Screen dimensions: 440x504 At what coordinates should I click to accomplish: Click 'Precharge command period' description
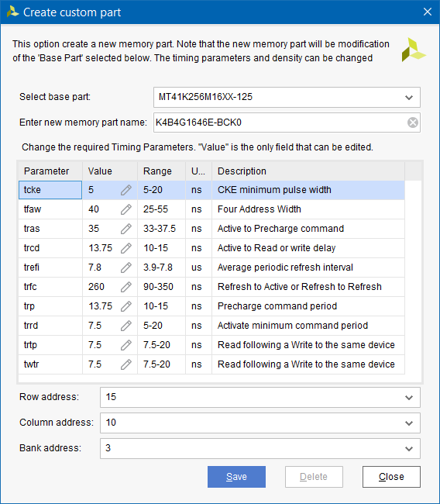(x=277, y=306)
